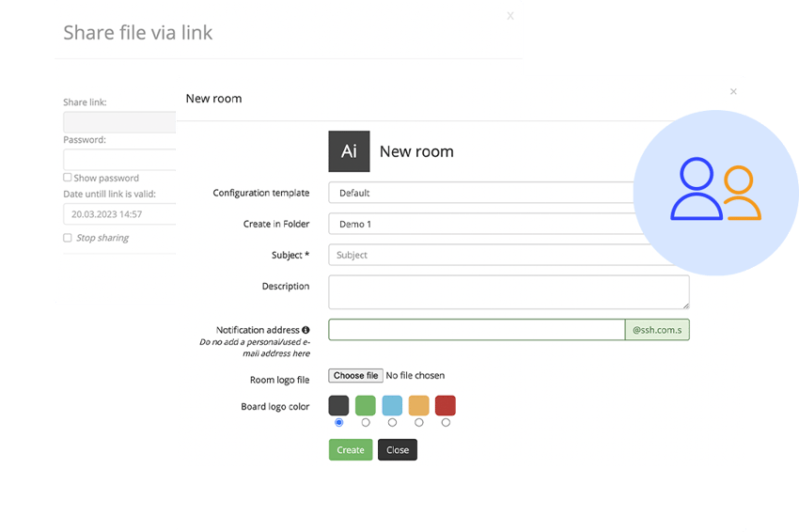Screen dimensions: 799x532
Task: Tick the Stop sharing checkbox
Action: [68, 238]
